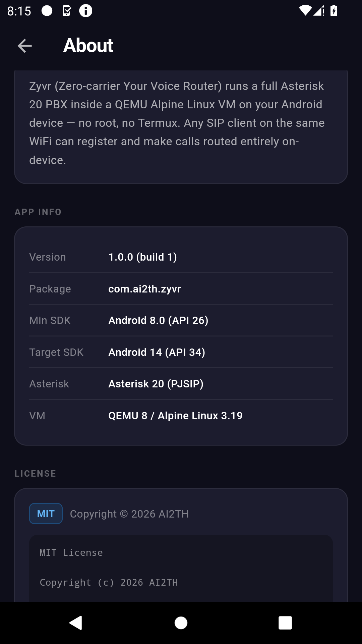
Task: Tap the Asterisk 20 (PJSIP) value
Action: pos(156,384)
